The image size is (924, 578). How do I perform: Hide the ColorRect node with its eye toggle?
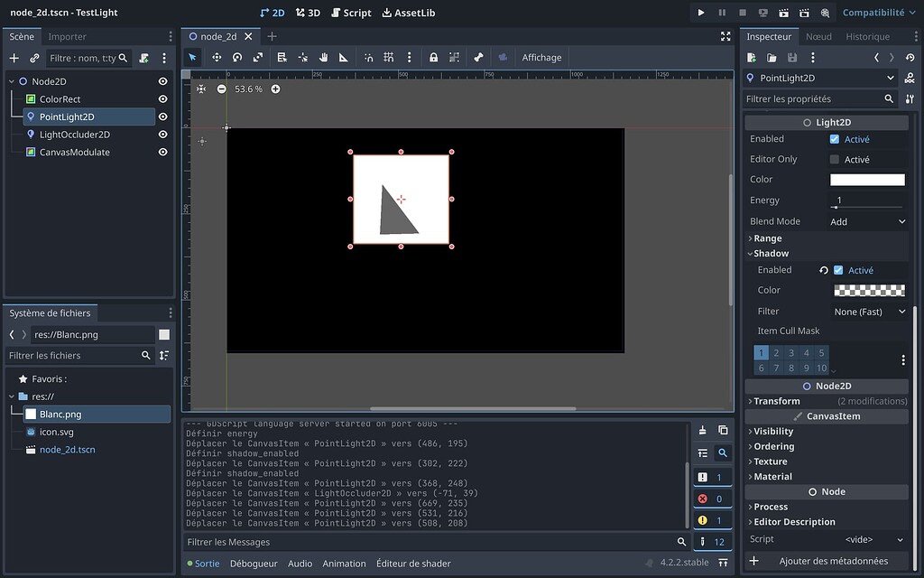161,98
